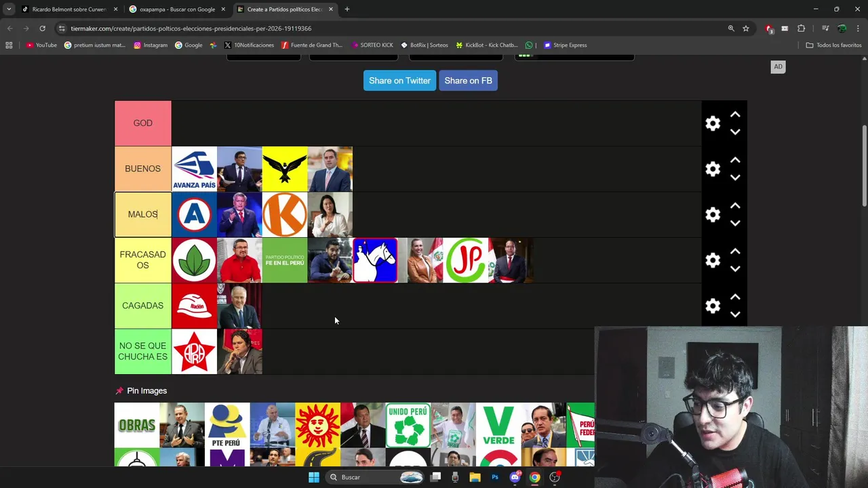The width and height of the screenshot is (868, 488).
Task: Move the CAGADAS tier up
Action: click(735, 298)
